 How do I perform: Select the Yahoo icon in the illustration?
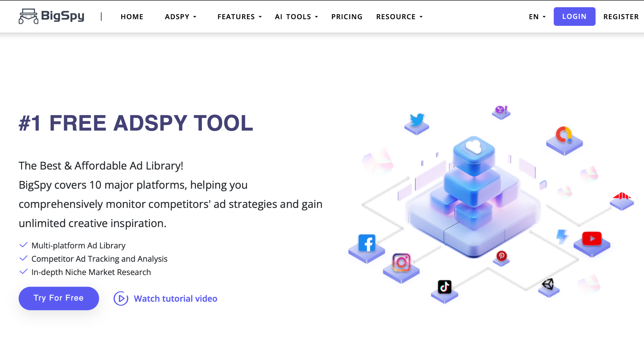(x=501, y=110)
